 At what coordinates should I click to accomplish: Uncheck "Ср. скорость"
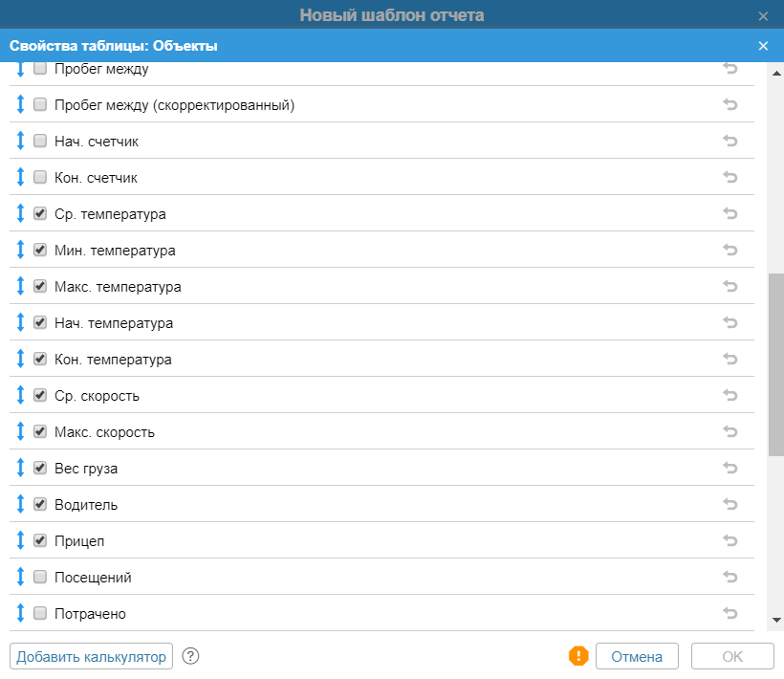click(39, 395)
